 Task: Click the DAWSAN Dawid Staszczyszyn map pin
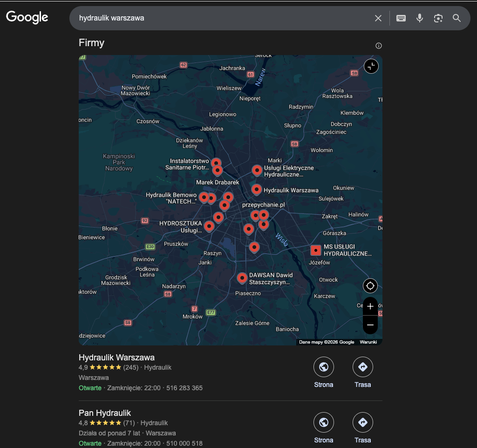click(242, 278)
